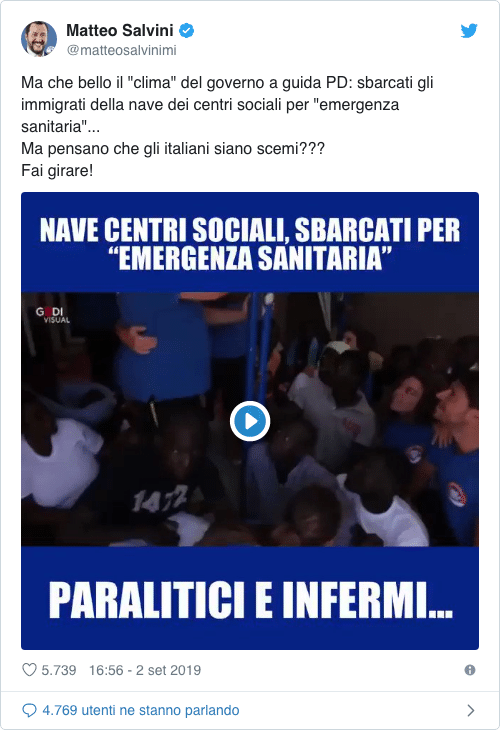Click the blue verified badge

click(186, 31)
